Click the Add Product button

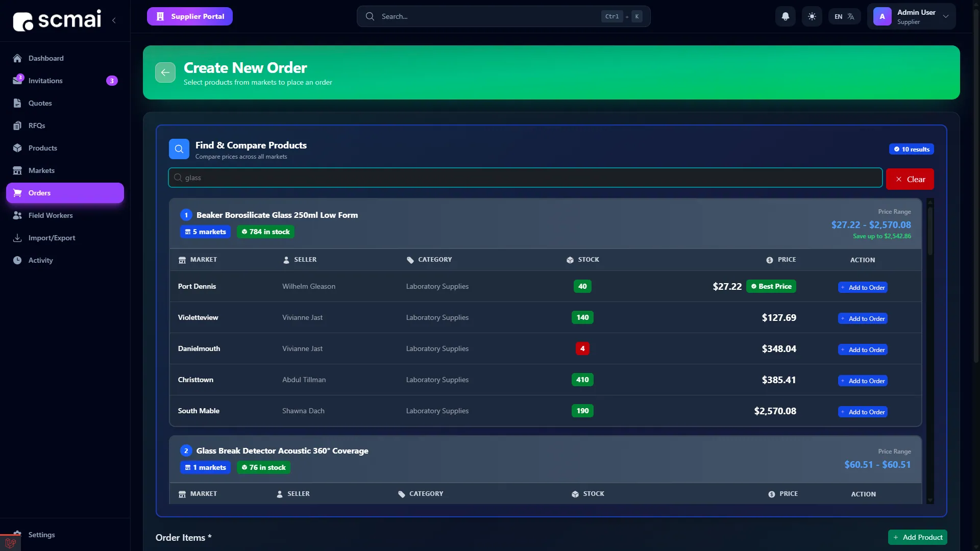pos(918,537)
